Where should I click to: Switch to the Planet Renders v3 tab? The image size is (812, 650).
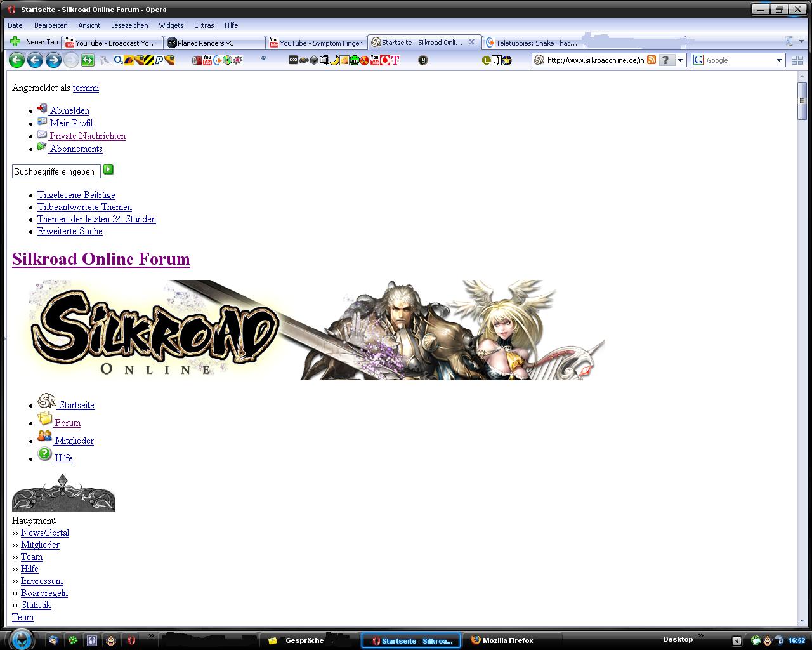[214, 43]
